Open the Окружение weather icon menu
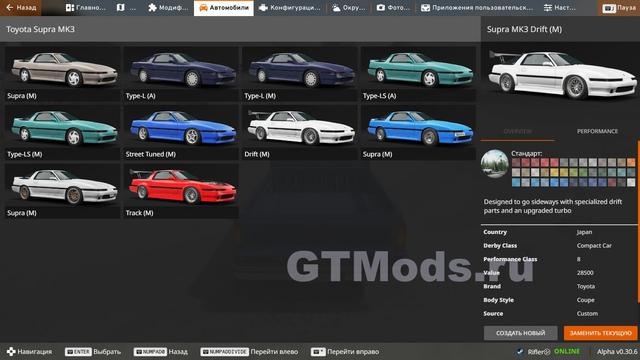This screenshot has height=360, width=640. click(348, 8)
